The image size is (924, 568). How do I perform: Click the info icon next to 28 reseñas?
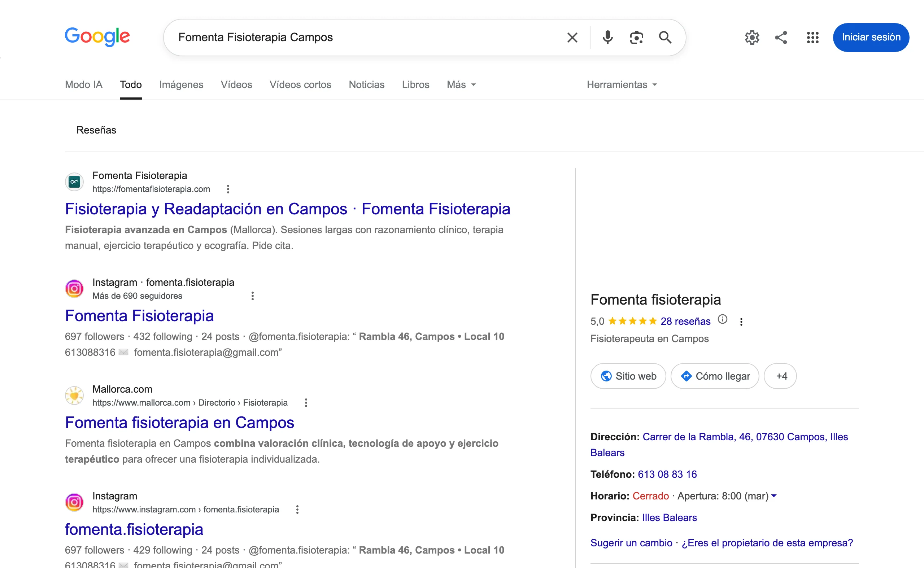coord(722,319)
